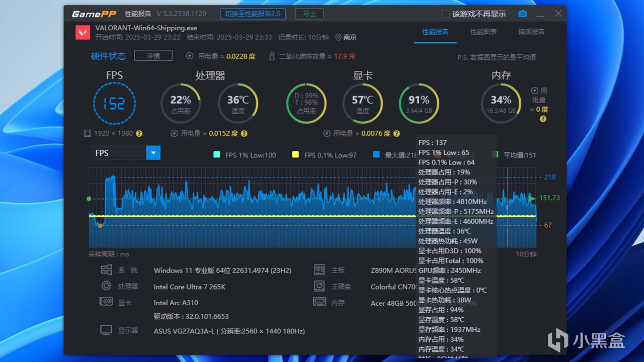Click the minimum value label 67 on chart

pyautogui.click(x=548, y=225)
